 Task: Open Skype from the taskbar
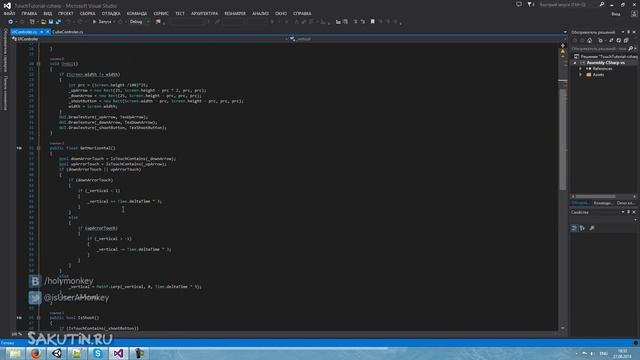point(98,353)
